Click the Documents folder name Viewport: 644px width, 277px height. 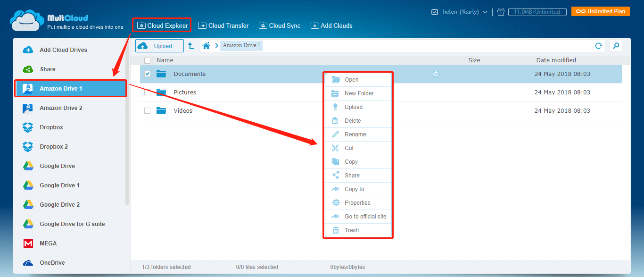pyautogui.click(x=190, y=74)
